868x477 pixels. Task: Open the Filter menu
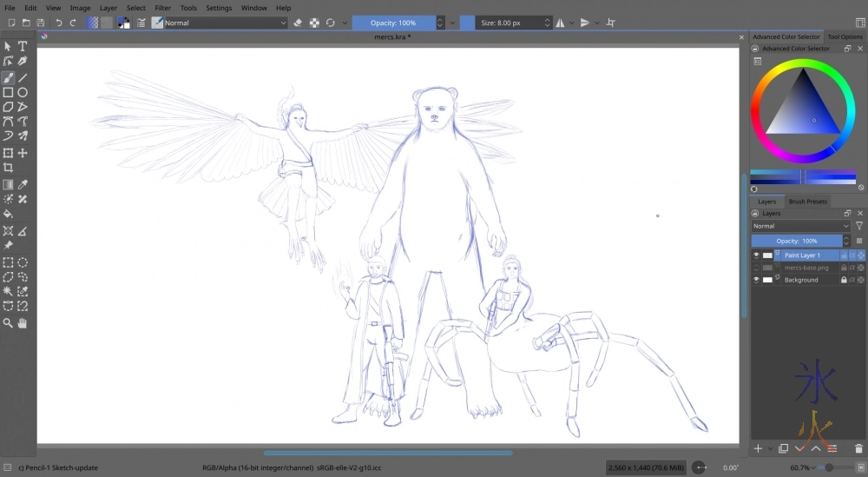click(162, 8)
